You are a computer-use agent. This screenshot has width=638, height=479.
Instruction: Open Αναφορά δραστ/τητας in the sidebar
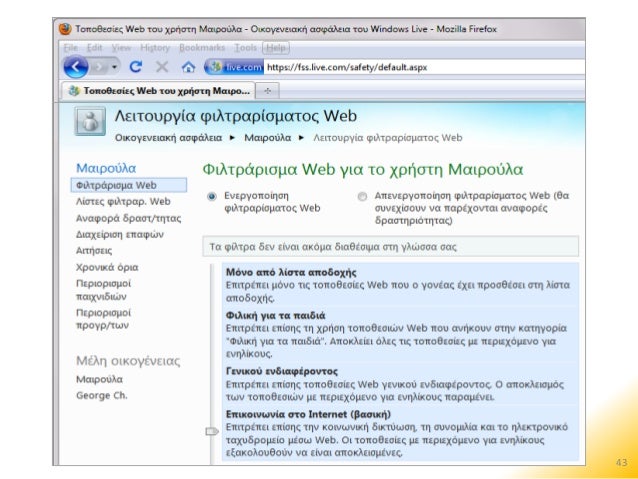tap(128, 218)
